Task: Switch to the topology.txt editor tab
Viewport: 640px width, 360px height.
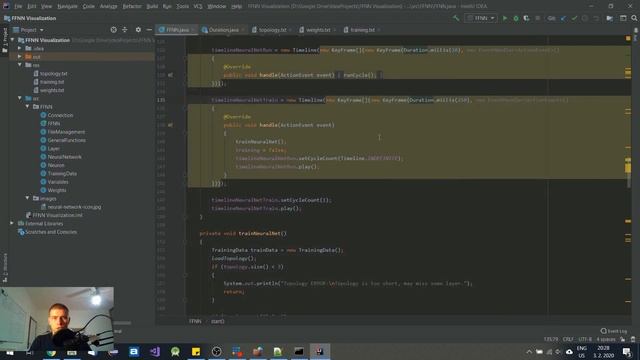Action: 272,30
